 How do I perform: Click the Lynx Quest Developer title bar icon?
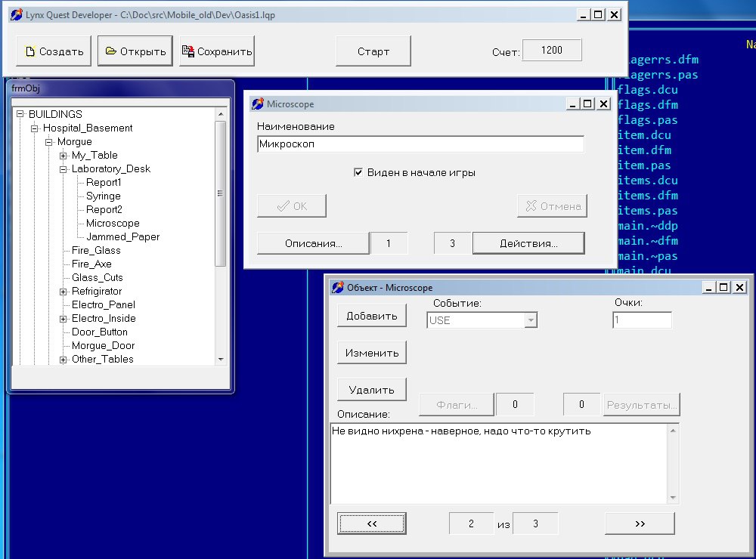[x=16, y=14]
